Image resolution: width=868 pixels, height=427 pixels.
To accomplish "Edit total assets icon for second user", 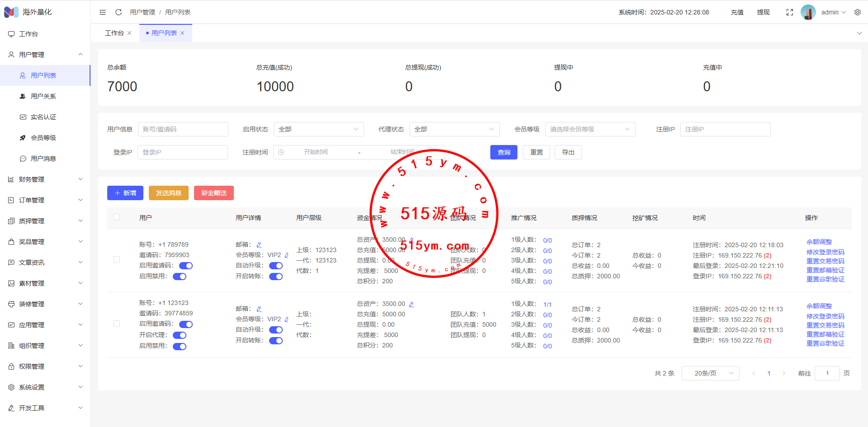I will (411, 305).
